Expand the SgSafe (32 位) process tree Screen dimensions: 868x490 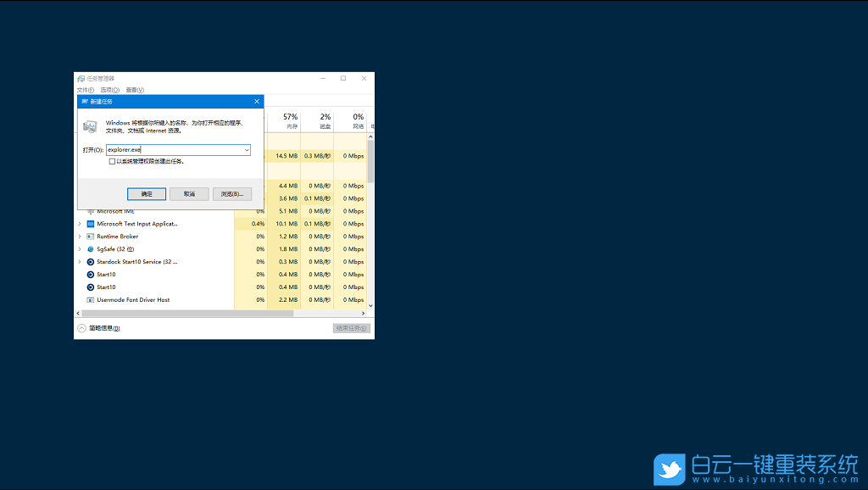tap(79, 249)
